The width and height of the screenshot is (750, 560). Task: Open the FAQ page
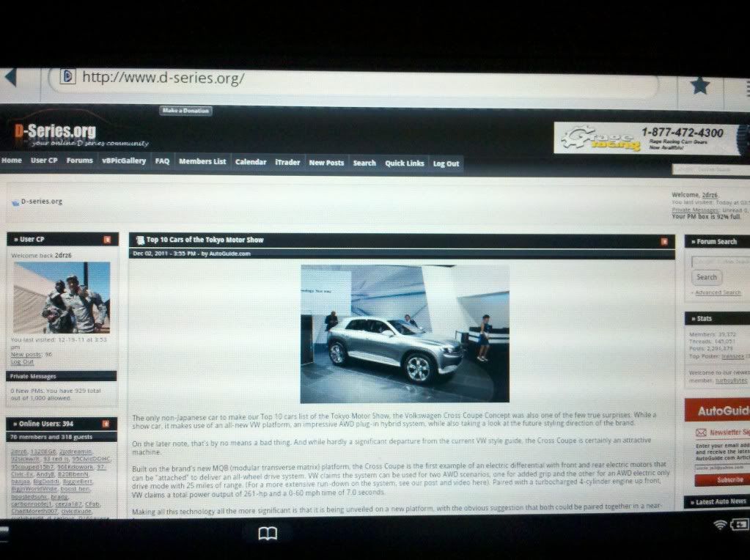[x=162, y=161]
